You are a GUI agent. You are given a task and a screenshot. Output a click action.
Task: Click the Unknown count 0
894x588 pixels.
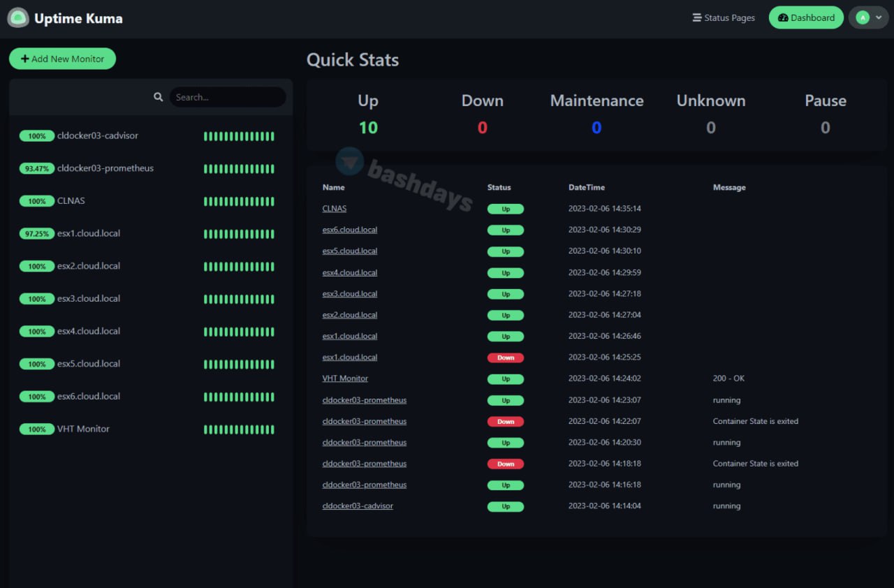(x=711, y=128)
